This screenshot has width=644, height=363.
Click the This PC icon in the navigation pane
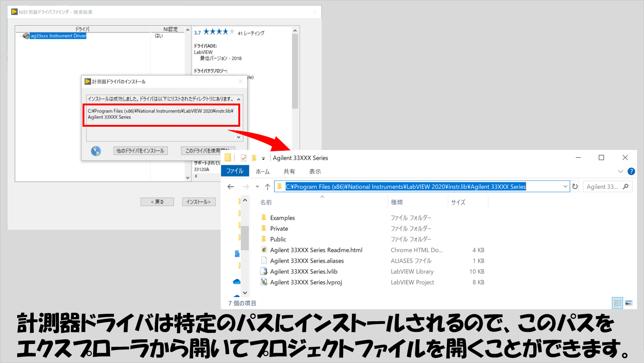click(236, 254)
